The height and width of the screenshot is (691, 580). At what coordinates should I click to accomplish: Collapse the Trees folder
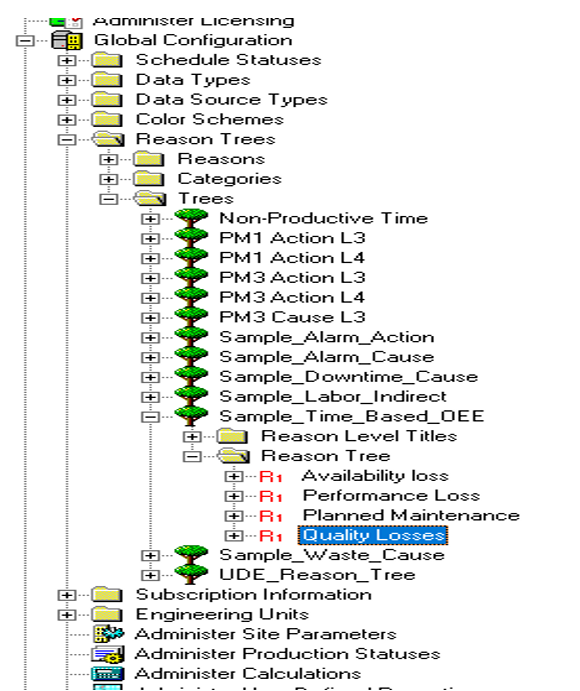click(108, 199)
